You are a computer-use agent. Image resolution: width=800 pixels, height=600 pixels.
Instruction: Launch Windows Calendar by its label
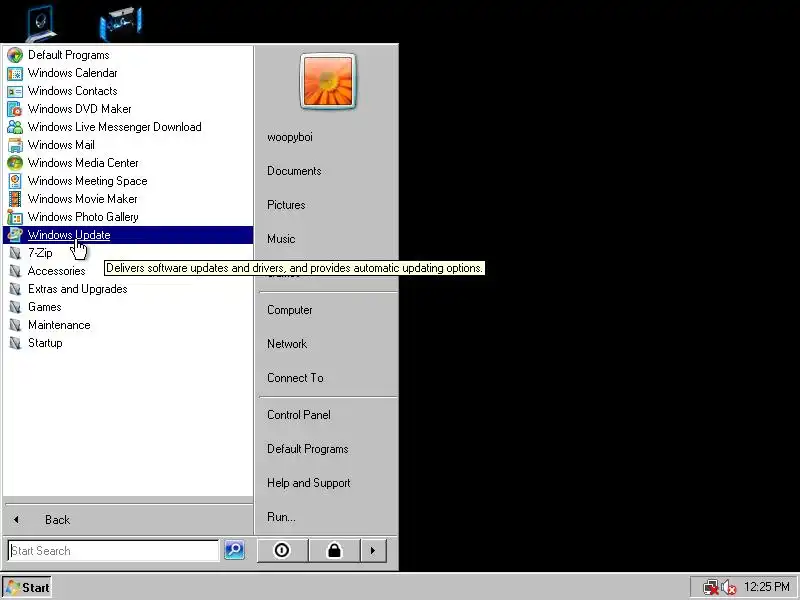[72, 73]
